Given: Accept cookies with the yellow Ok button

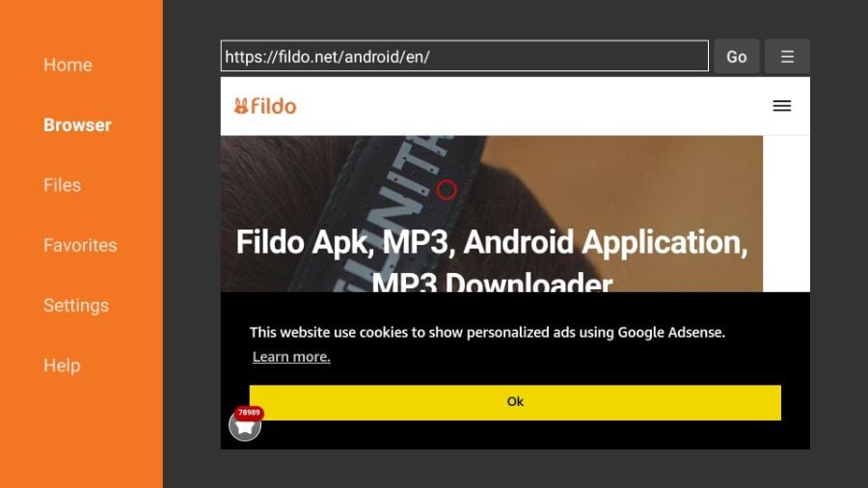Looking at the screenshot, I should click(x=515, y=402).
